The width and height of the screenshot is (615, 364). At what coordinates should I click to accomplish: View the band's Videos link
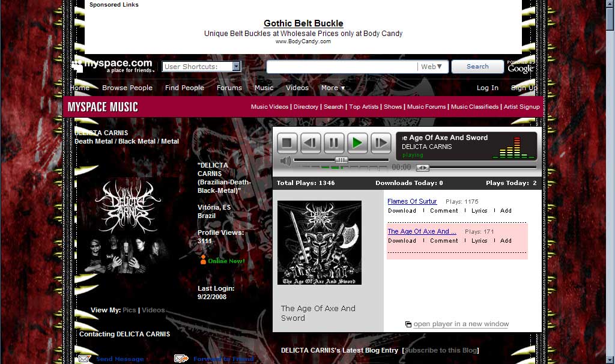click(153, 310)
